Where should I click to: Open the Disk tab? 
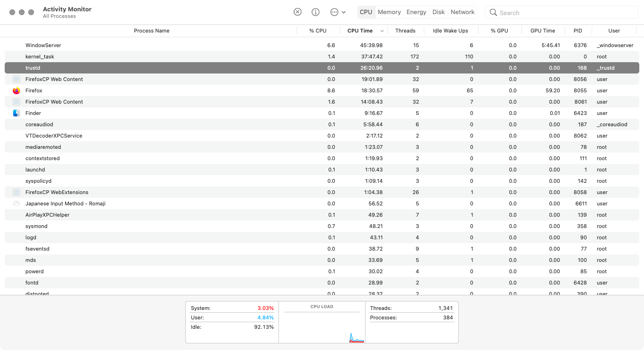point(438,12)
